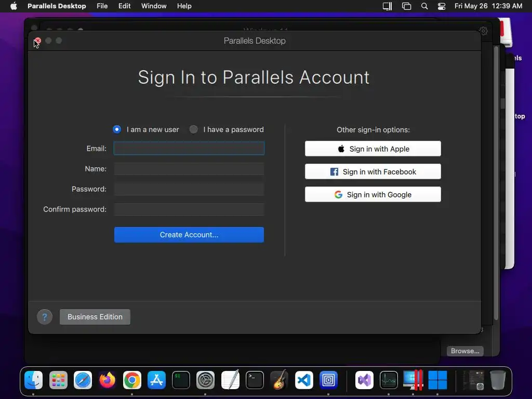Open the Help menu

pyautogui.click(x=184, y=6)
